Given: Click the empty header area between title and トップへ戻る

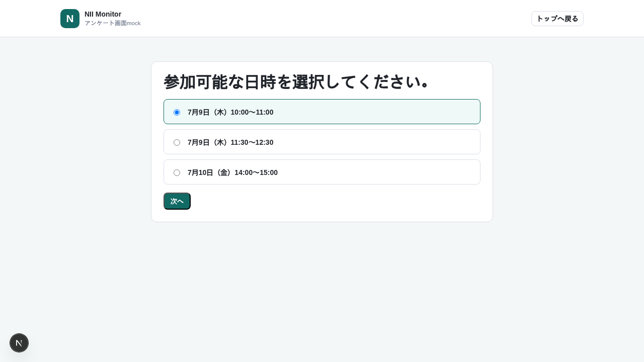Looking at the screenshot, I should point(332,19).
